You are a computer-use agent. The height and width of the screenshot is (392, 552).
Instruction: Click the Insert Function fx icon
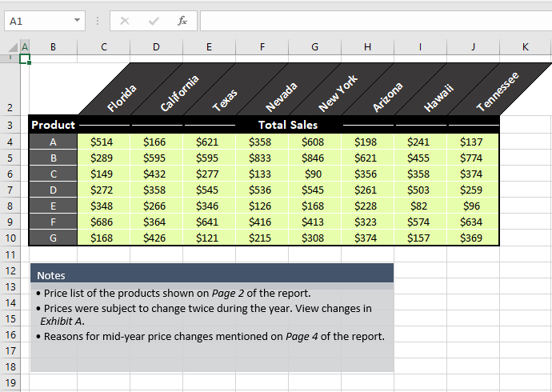(182, 21)
